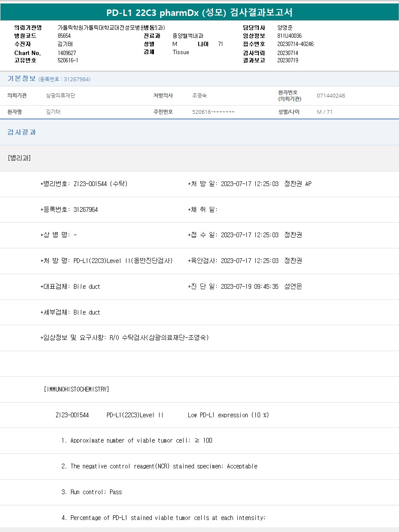Screen dimensions: 399x532
Task: Click the 처방의사 name 조영숙
Action: (199, 96)
